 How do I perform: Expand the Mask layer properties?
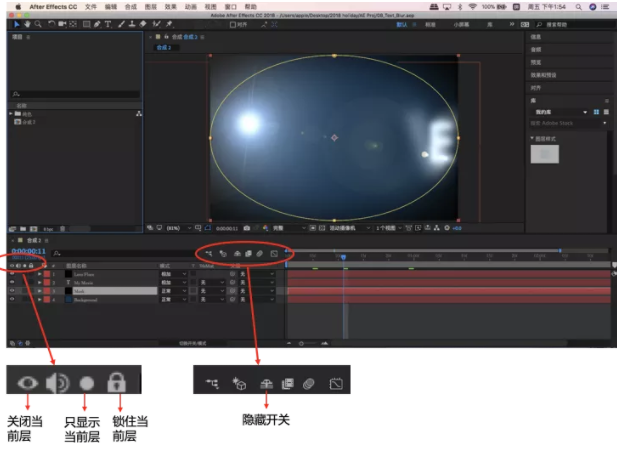39,291
